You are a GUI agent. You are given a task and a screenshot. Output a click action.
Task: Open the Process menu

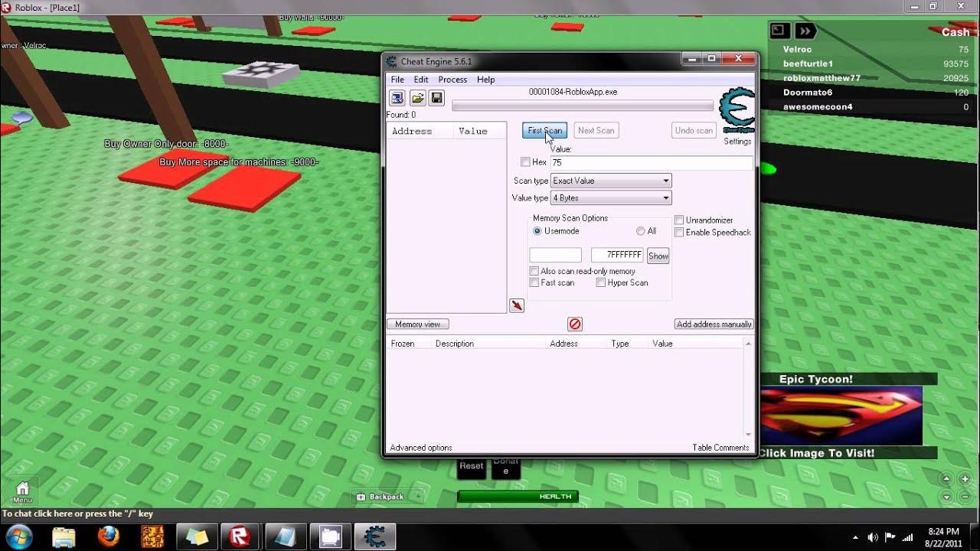(x=452, y=80)
